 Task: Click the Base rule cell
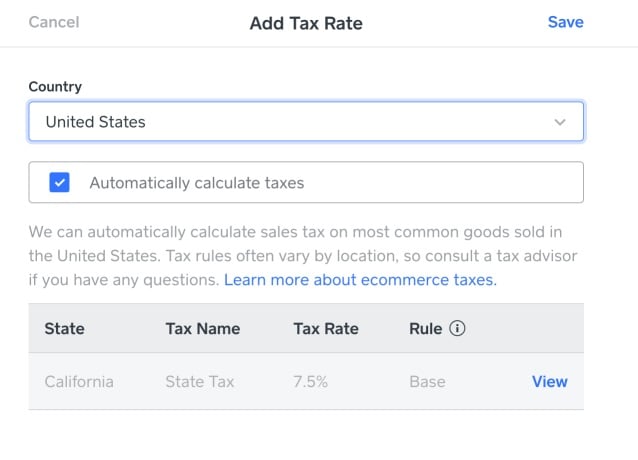click(x=427, y=382)
